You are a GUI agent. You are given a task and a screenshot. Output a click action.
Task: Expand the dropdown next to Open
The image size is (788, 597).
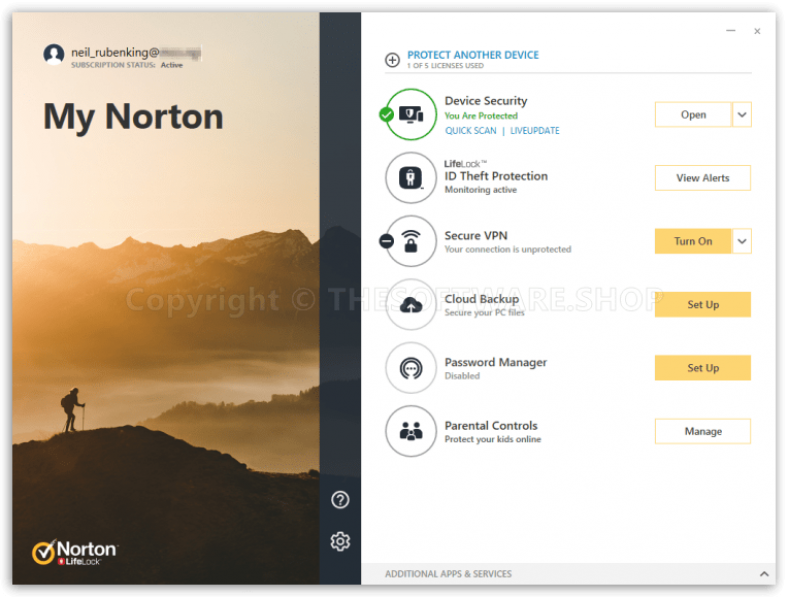[742, 115]
